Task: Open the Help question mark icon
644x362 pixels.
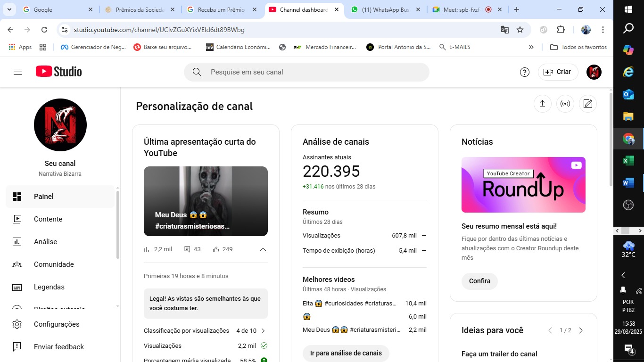Action: [525, 72]
